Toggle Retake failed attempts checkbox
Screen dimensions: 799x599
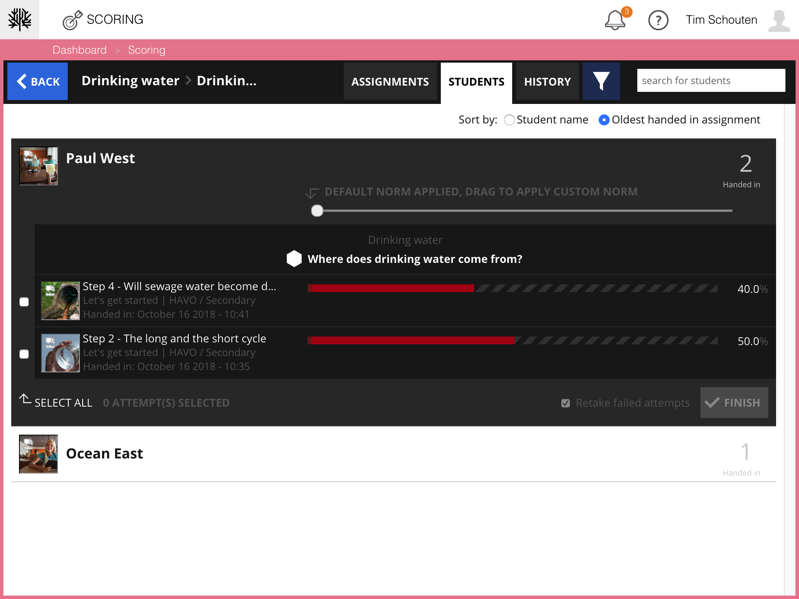(566, 403)
